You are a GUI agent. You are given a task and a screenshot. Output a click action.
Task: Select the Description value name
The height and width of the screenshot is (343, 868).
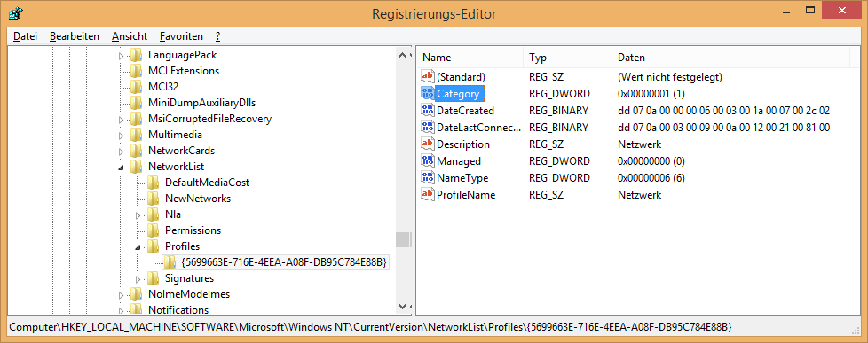pos(462,144)
